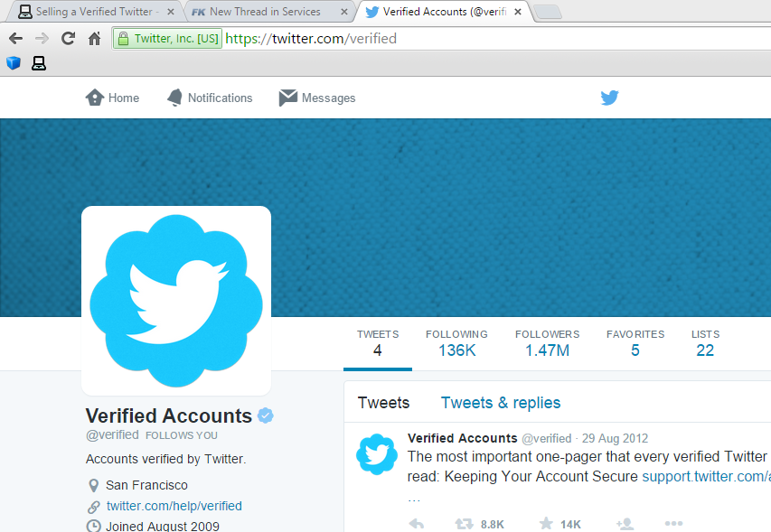Click the 14K favorites count
Viewport: 771px width, 532px height.
(570, 524)
